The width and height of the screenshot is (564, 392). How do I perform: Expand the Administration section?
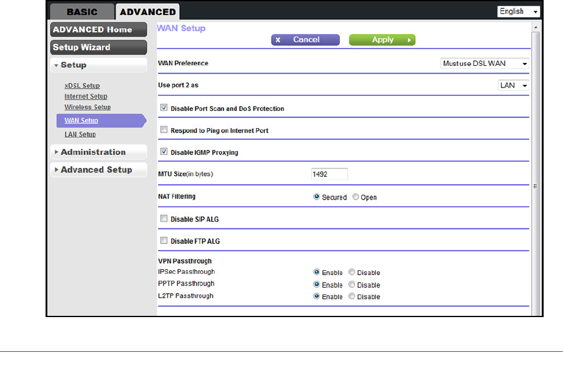(98, 152)
